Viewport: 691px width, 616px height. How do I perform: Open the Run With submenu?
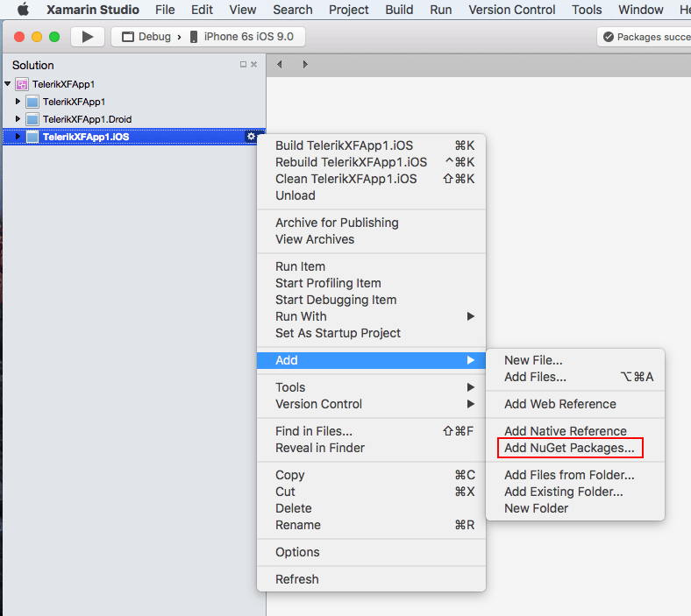tap(371, 316)
